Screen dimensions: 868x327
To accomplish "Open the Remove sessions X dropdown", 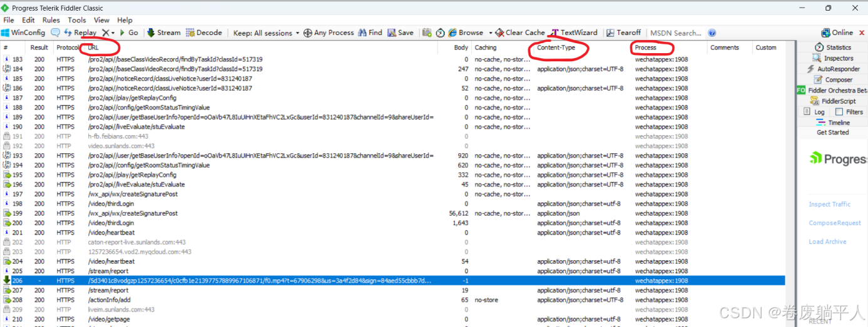I will 108,33.
